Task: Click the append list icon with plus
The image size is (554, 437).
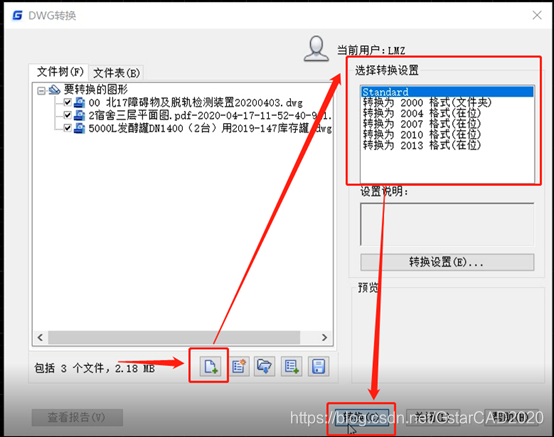Action: click(x=291, y=366)
